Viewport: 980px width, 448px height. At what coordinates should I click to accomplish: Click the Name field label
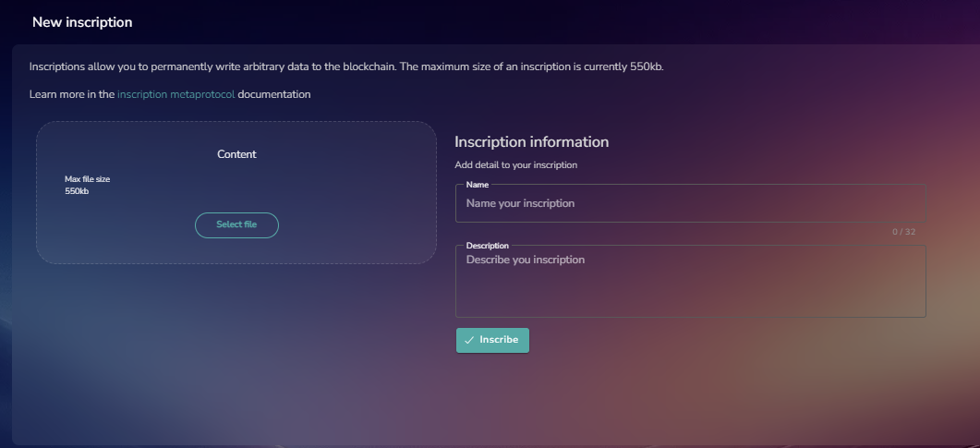[x=478, y=185]
